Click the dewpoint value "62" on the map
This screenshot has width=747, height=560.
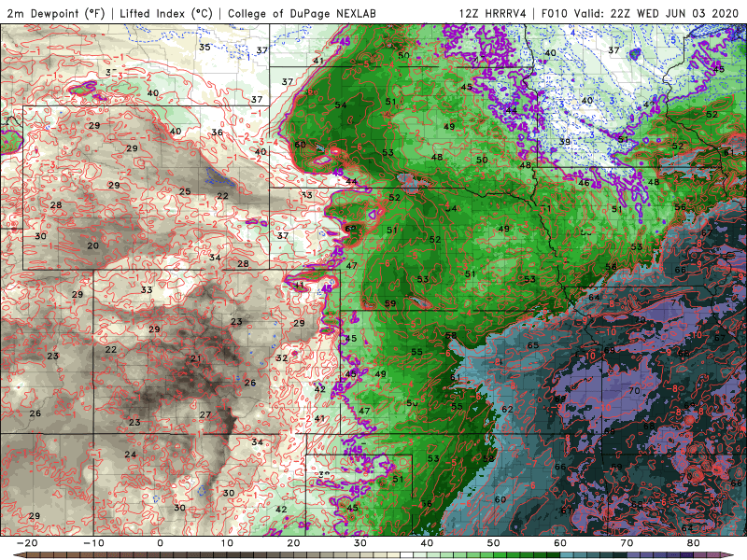(507, 409)
